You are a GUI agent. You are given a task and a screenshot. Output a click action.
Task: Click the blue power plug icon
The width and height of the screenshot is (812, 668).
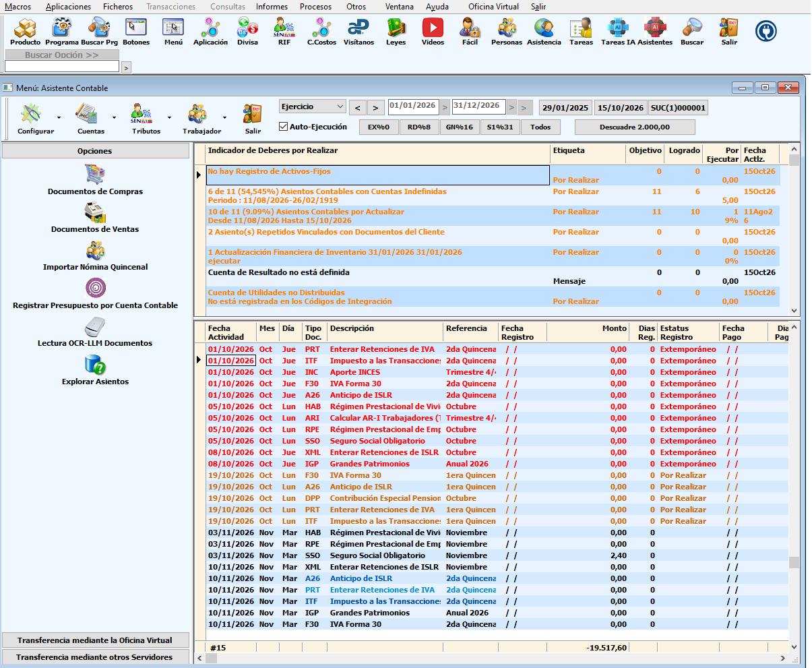tap(766, 30)
